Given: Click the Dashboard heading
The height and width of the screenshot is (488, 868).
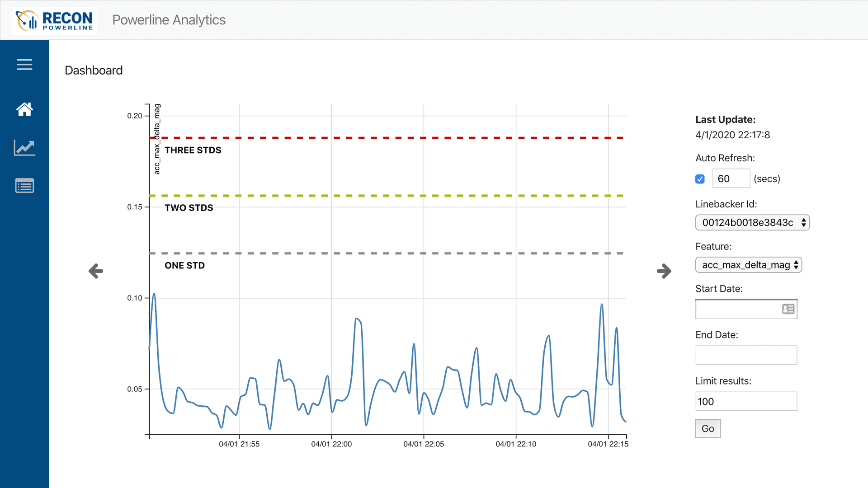Looking at the screenshot, I should click(x=94, y=70).
